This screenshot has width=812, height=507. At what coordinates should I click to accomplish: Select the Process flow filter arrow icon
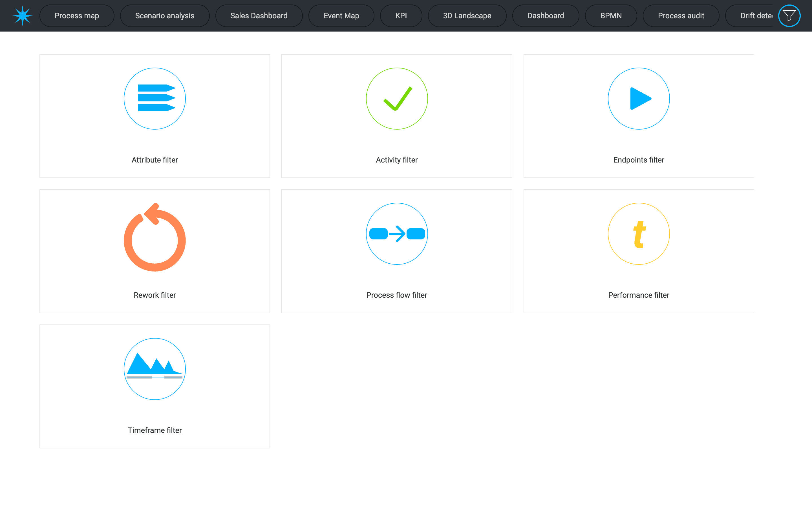(x=397, y=234)
